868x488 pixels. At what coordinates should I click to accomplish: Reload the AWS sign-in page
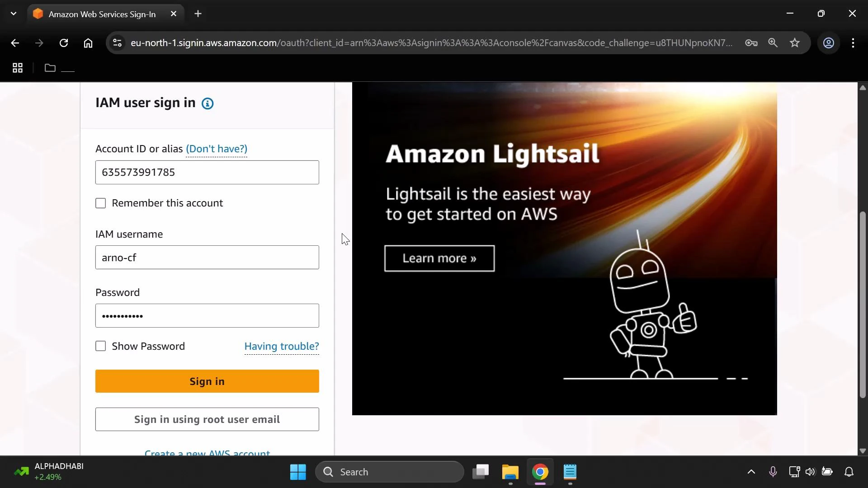(x=64, y=43)
